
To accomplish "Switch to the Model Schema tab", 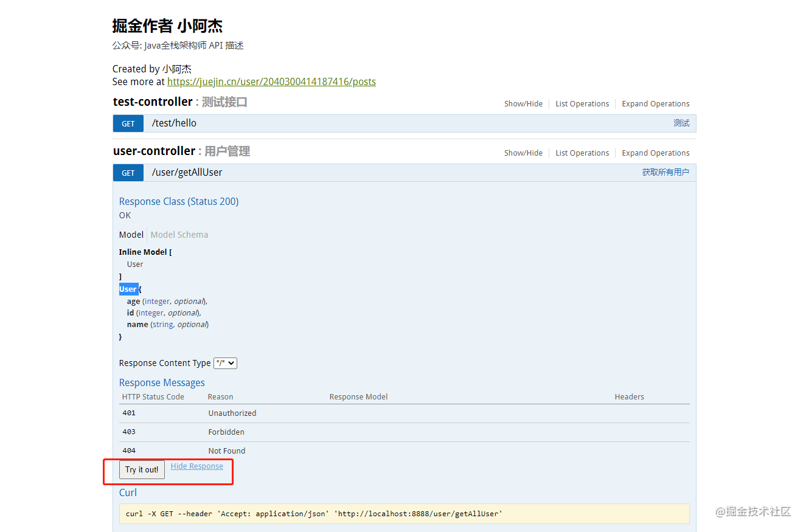I will click(x=179, y=234).
